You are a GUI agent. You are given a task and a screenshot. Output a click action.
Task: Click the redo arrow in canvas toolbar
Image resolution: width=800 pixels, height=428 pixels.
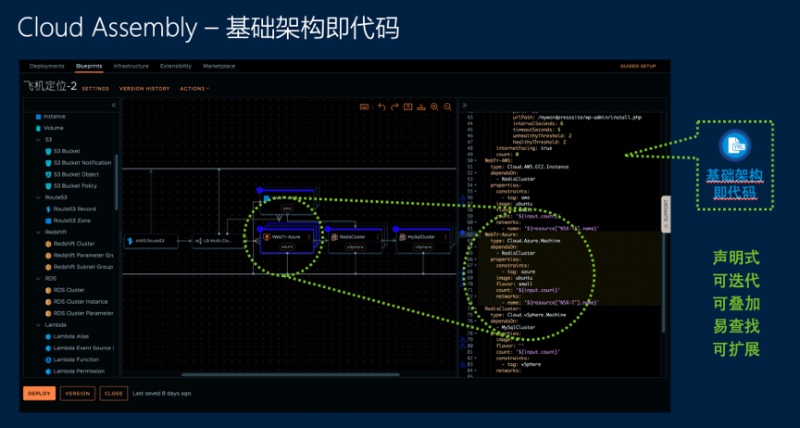(394, 106)
